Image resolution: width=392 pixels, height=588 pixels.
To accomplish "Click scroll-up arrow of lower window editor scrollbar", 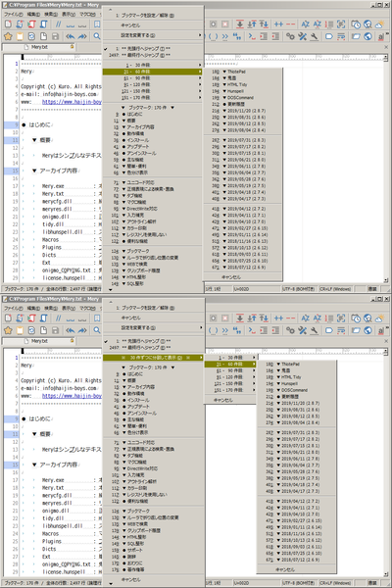I will click(x=386, y=351).
